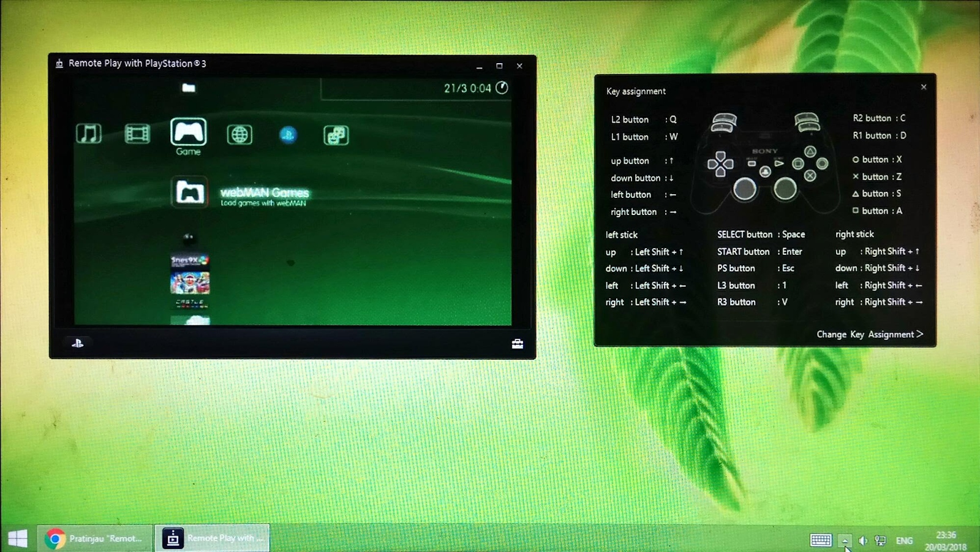Click the PS logo button in Remote Play
The image size is (980, 552).
coord(78,343)
